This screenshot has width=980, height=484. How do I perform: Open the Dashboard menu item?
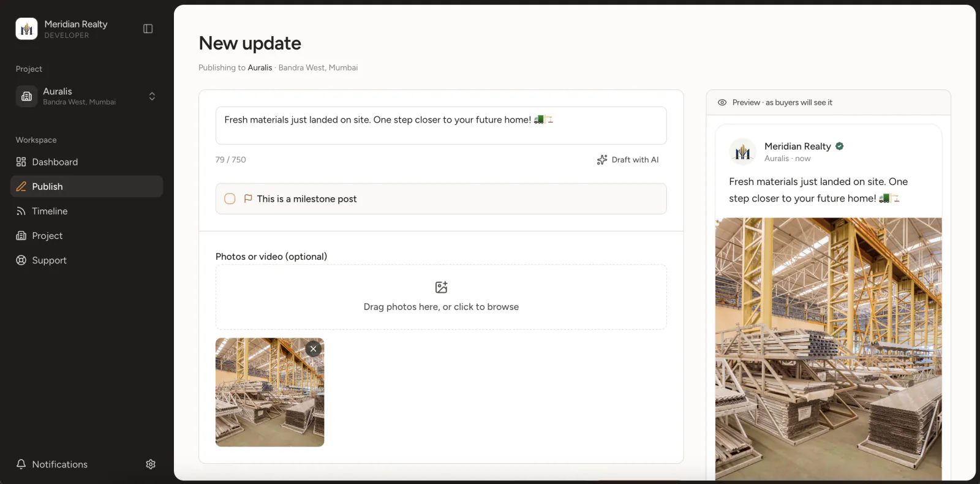coord(86,162)
